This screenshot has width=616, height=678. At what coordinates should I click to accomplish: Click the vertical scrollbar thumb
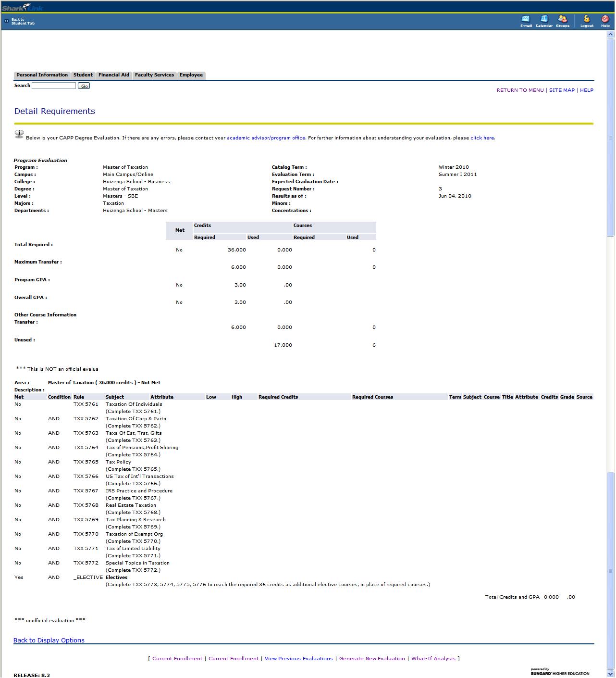611,137
